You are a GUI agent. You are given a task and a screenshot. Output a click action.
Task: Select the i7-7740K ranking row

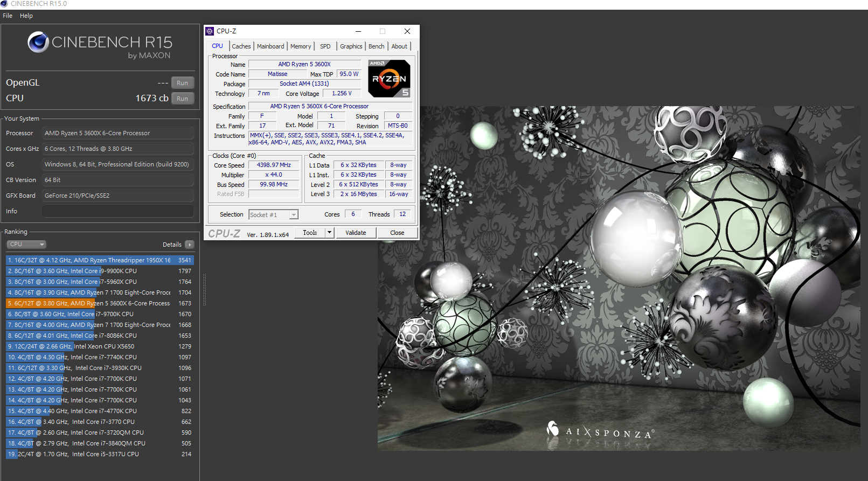point(100,357)
